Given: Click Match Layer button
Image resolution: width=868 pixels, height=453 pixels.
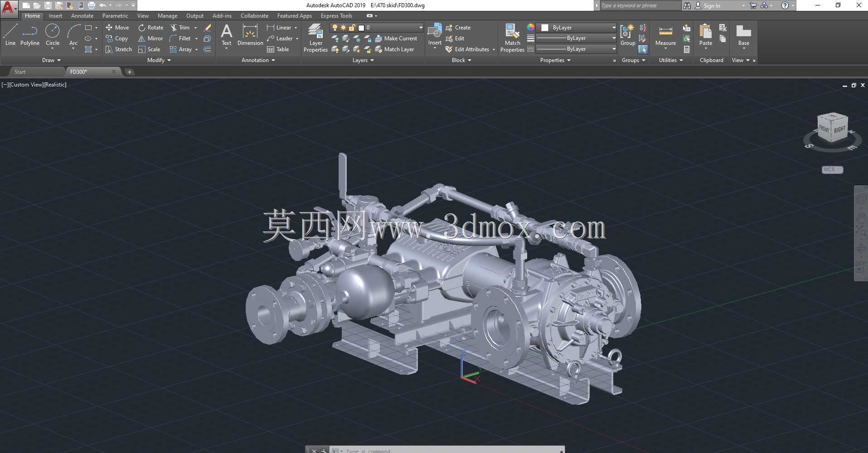Looking at the screenshot, I should tap(394, 49).
